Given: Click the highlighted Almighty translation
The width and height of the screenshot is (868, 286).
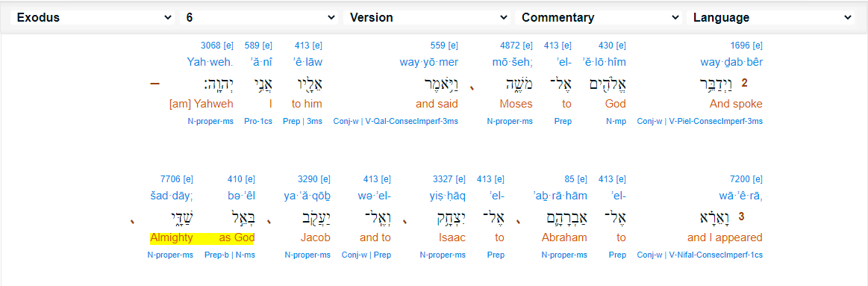Looking at the screenshot, I should click(171, 237).
